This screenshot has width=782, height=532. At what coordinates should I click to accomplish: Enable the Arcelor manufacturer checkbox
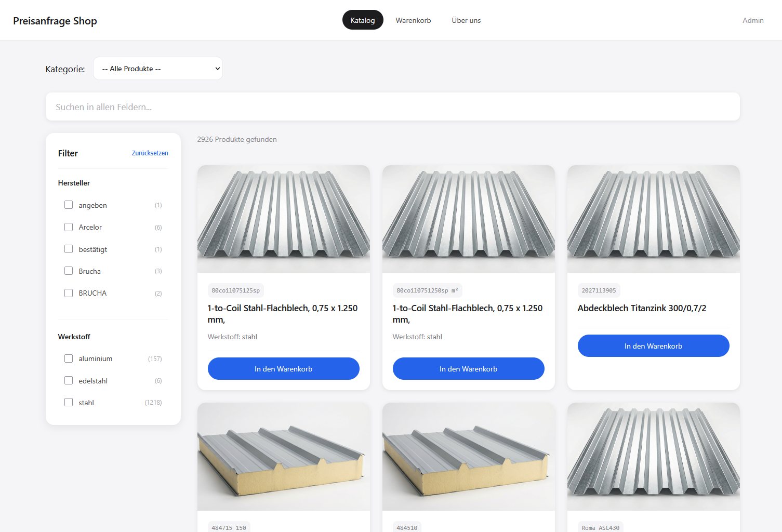69,227
